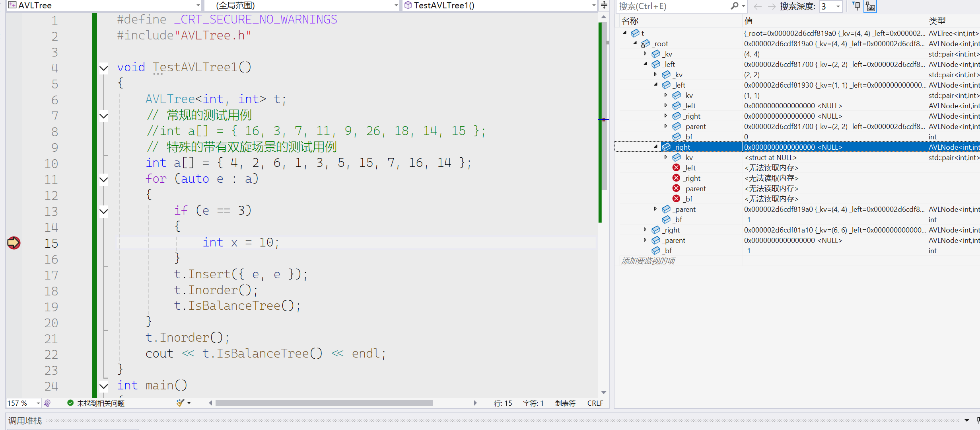
Task: Click the AVLTree project icon in navigation bar
Action: pos(12,5)
